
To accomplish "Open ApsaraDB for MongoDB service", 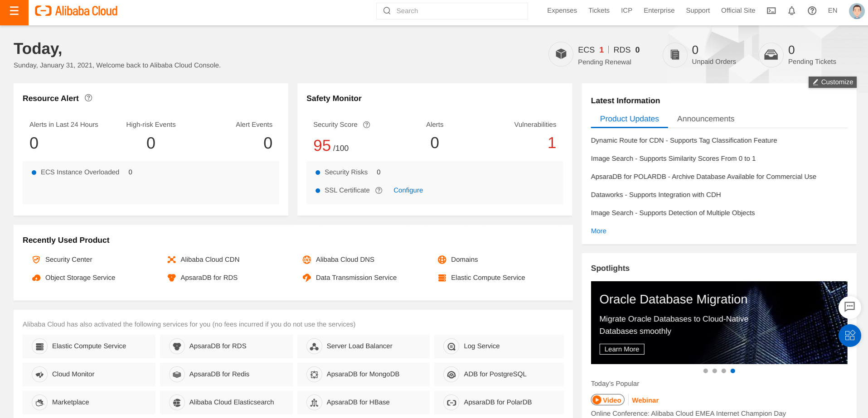I will [x=313, y=374].
